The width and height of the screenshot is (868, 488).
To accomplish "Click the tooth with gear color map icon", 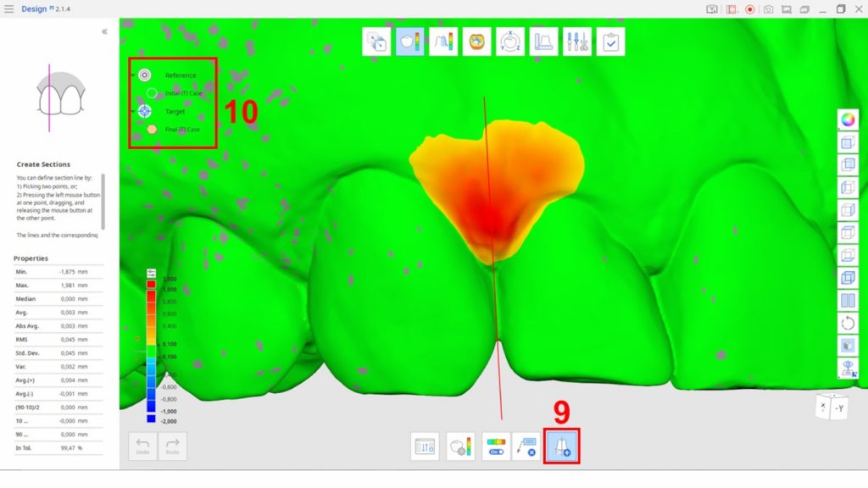I will click(x=460, y=446).
